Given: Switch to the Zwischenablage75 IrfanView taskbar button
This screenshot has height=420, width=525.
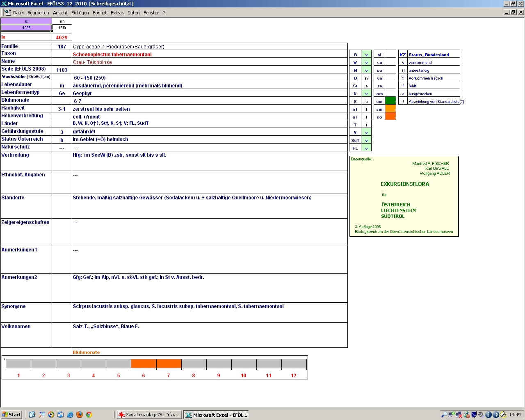Looking at the screenshot, I should pos(148,415).
